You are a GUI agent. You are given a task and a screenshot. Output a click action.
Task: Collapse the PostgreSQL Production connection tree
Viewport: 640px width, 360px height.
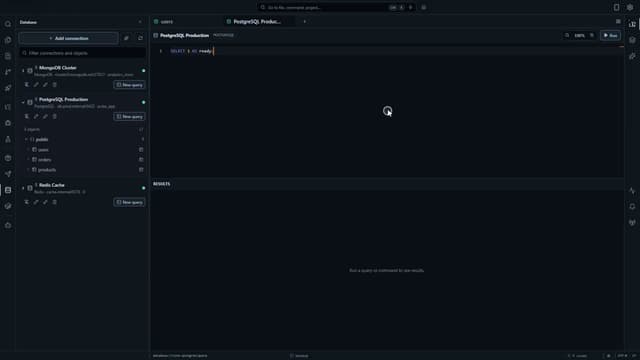[x=23, y=102]
